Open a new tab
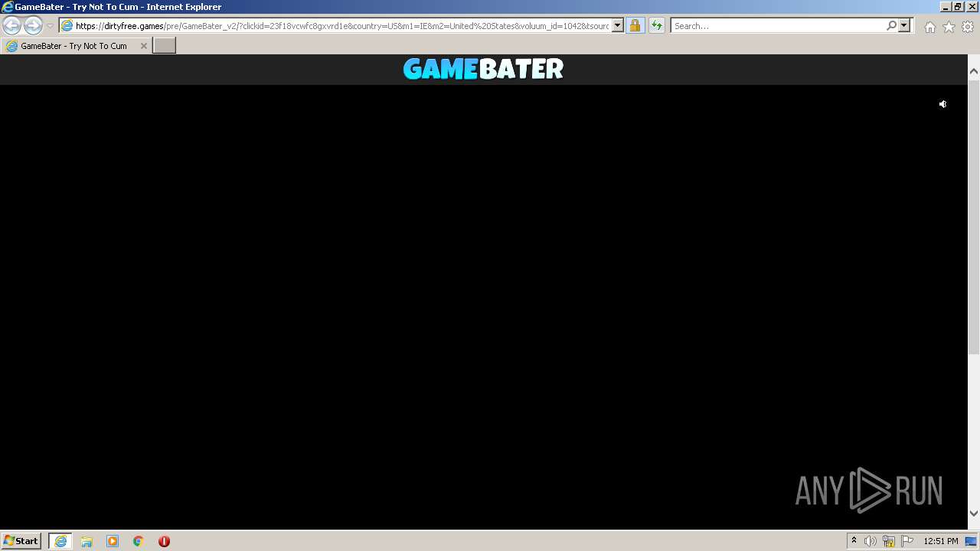This screenshot has width=980, height=551. [165, 46]
